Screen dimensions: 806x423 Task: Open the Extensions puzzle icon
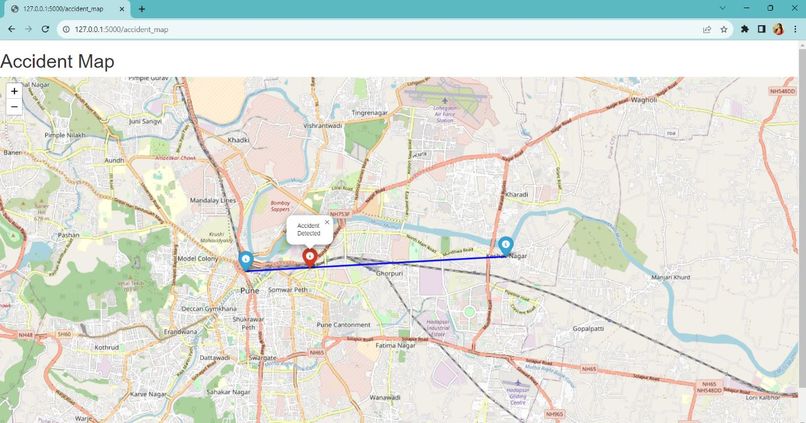(744, 29)
